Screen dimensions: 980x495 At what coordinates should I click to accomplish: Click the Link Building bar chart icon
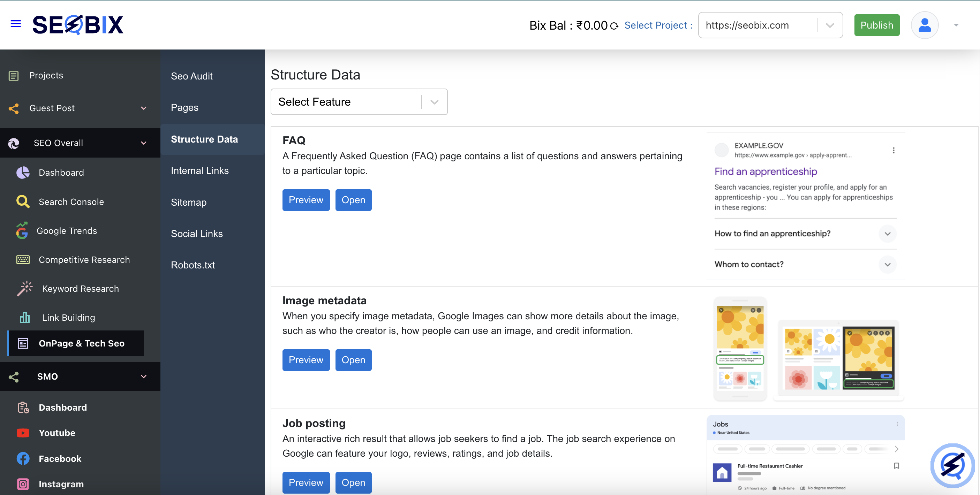[x=25, y=318]
